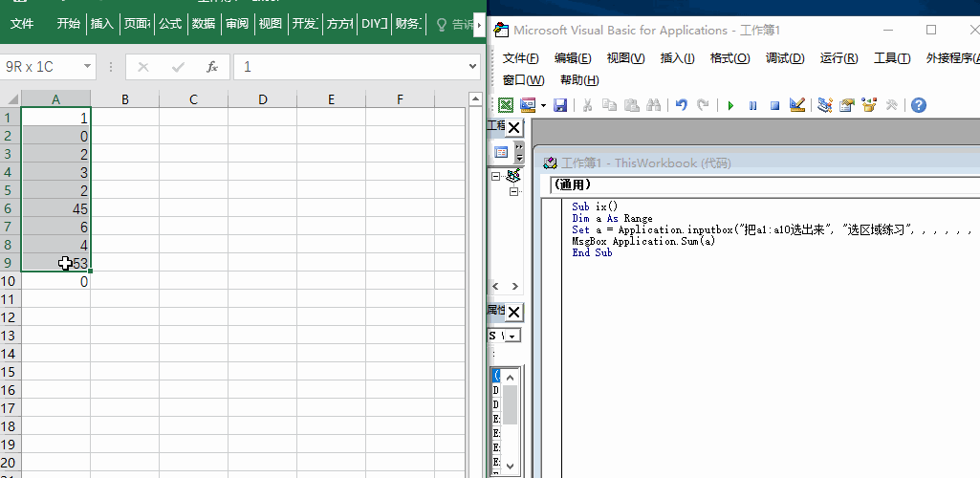Image resolution: width=980 pixels, height=478 pixels.
Task: Switch to the 公式 ribbon tab in Excel
Action: click(x=170, y=24)
